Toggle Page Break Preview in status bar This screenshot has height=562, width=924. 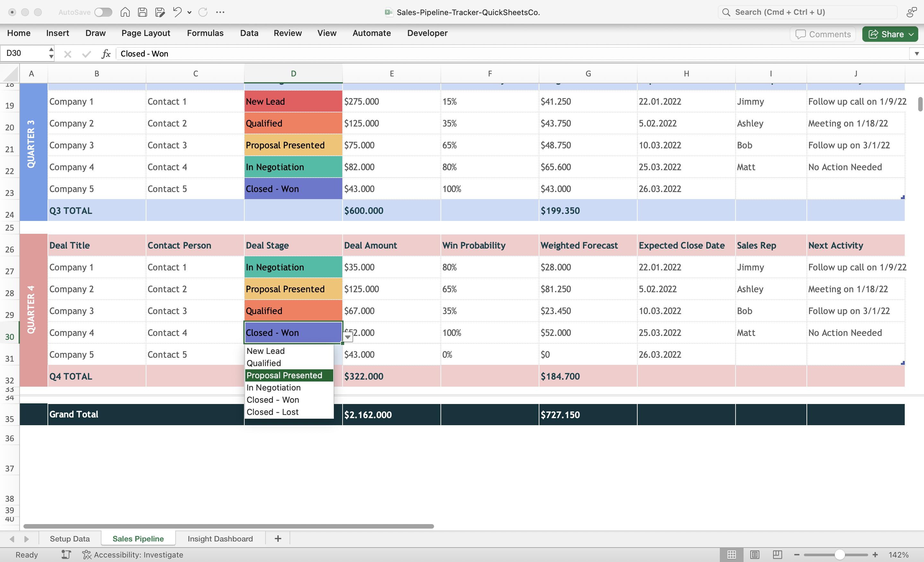tap(777, 555)
